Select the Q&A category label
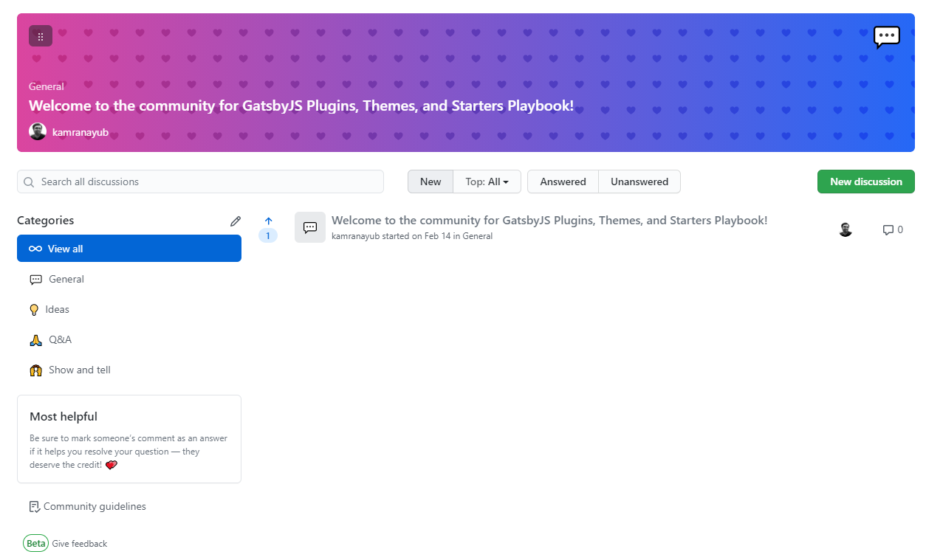This screenshot has width=926, height=560. [61, 340]
